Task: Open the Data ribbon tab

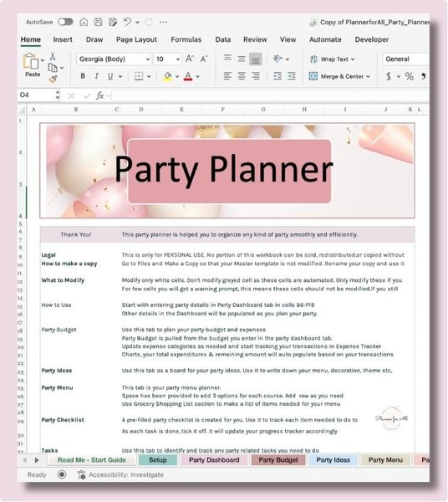Action: tap(223, 39)
